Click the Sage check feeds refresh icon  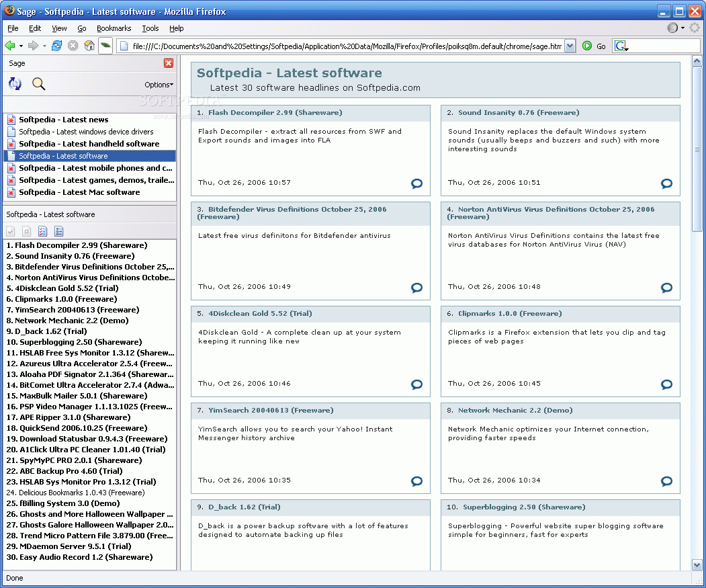tap(15, 83)
